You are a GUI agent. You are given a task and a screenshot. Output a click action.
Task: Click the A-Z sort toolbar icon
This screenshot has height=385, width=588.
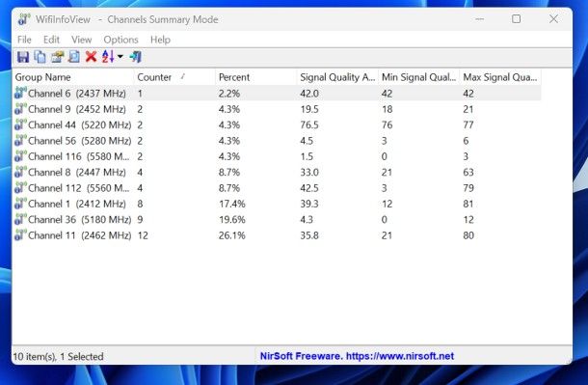tap(108, 57)
